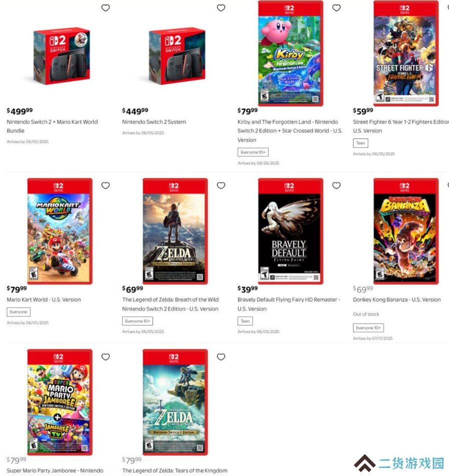Heart the Mario Kart World game
Screen dimensions: 449x476
point(105,185)
